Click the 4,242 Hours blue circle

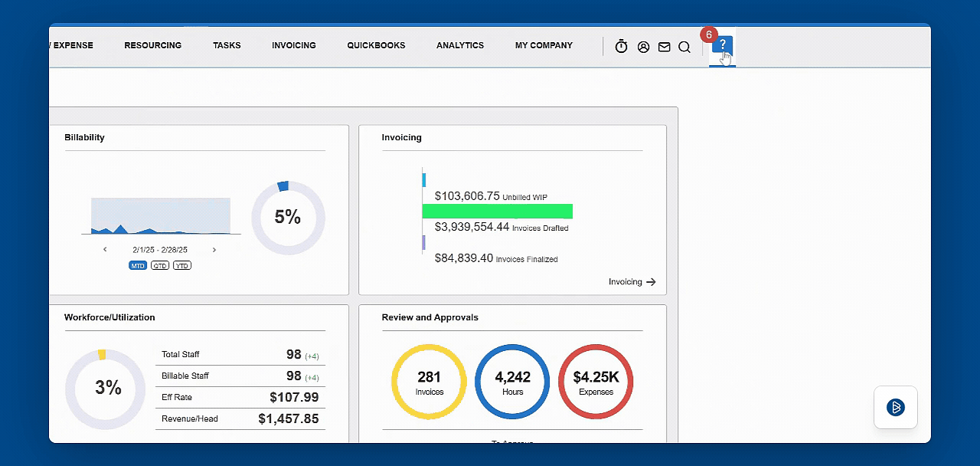[x=512, y=382]
